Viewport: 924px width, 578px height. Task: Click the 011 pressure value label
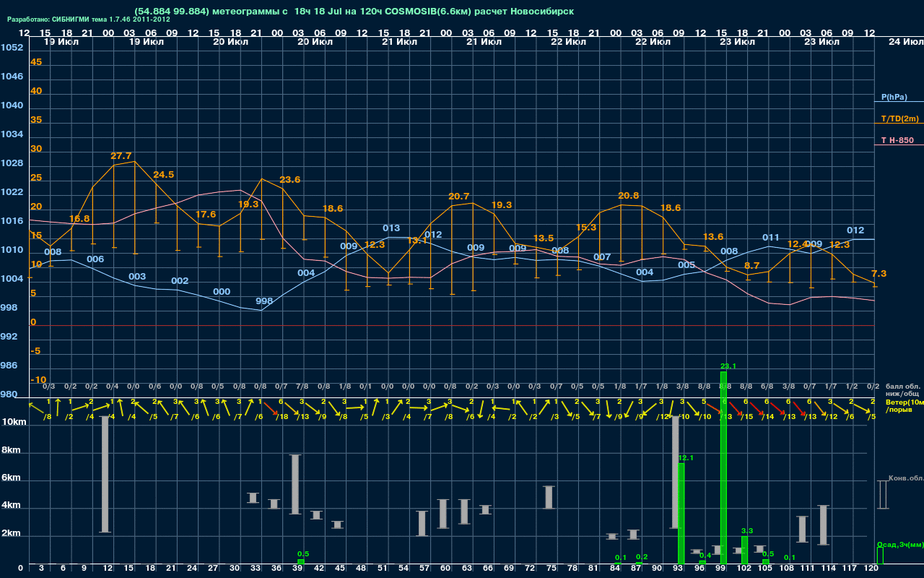(x=771, y=238)
